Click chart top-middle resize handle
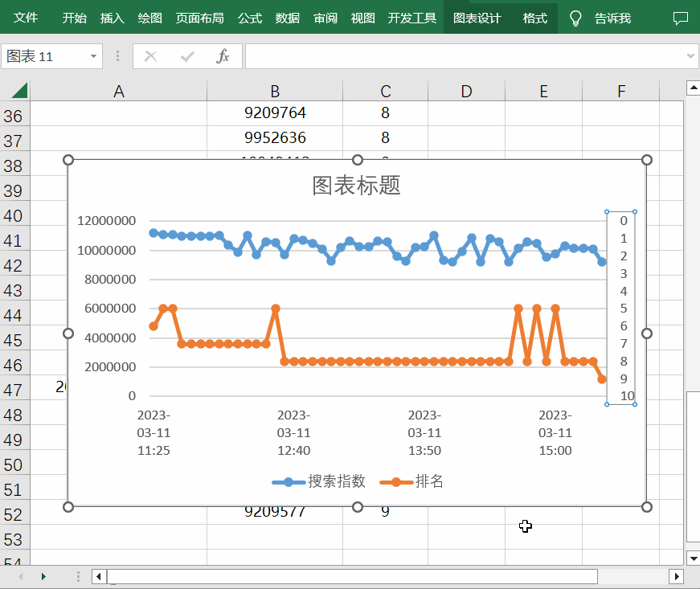The width and height of the screenshot is (700, 589). (x=358, y=160)
